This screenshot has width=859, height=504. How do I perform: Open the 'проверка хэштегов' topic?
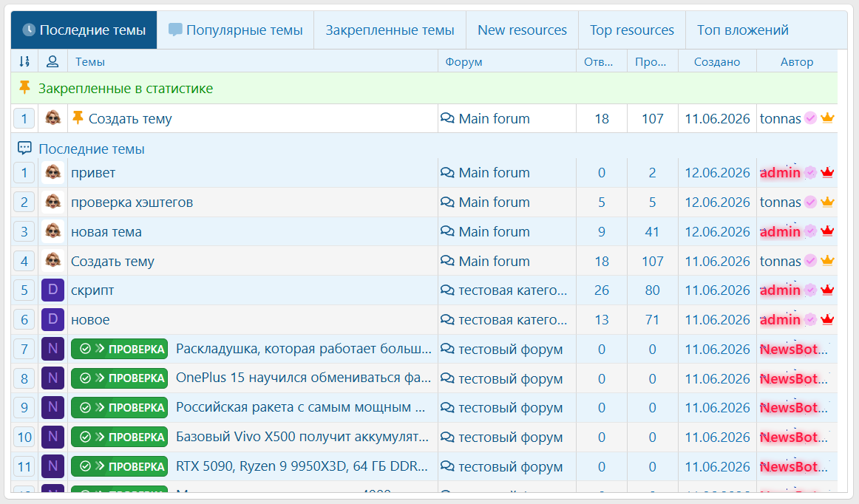pos(132,202)
